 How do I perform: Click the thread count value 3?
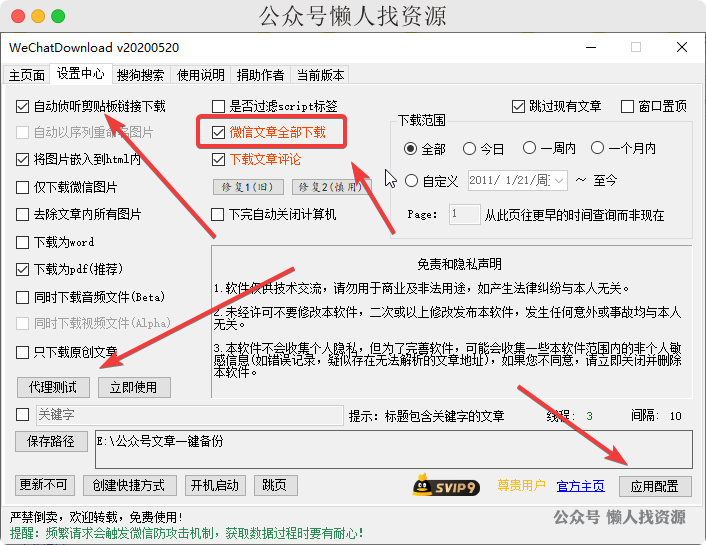click(589, 416)
